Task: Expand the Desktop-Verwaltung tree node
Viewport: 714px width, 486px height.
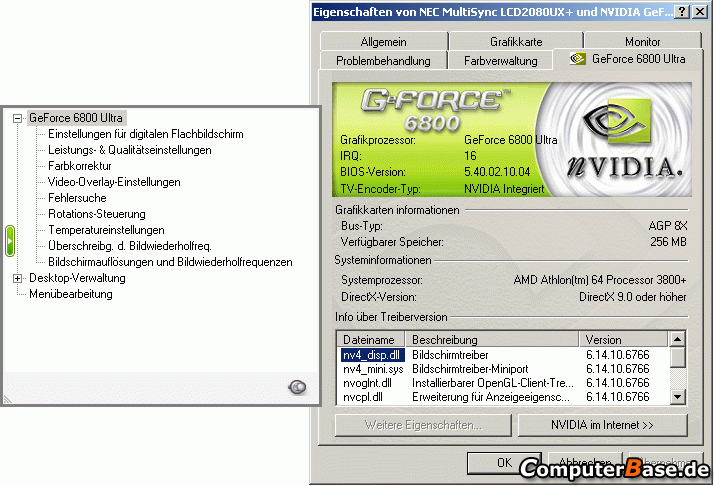Action: [17, 278]
